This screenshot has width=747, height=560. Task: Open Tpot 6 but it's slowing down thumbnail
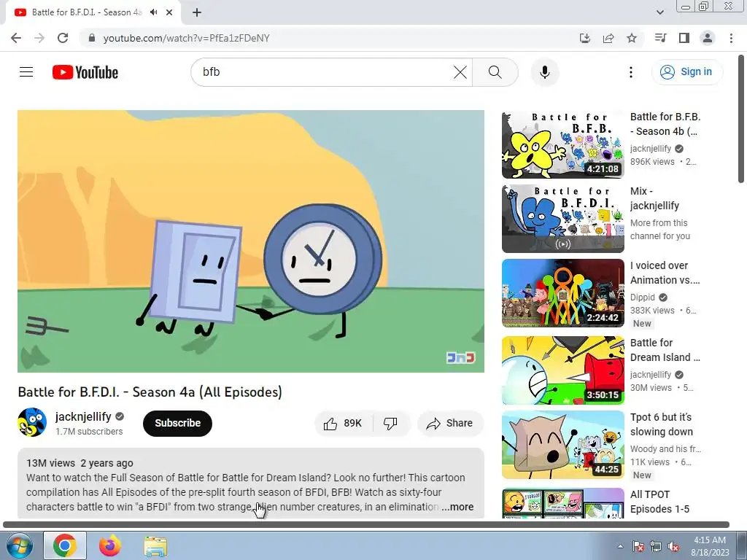[562, 445]
